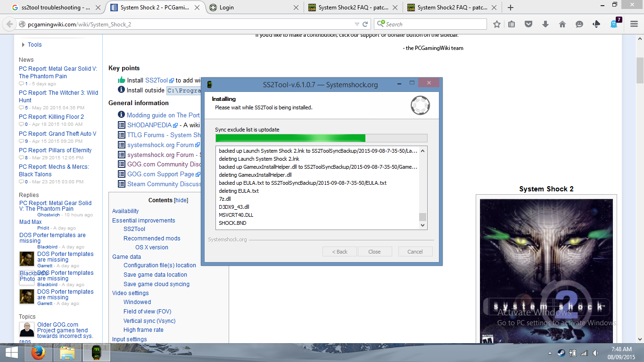The image size is (644, 362).
Task: Hide the Contents table via hide link
Action: click(x=181, y=200)
